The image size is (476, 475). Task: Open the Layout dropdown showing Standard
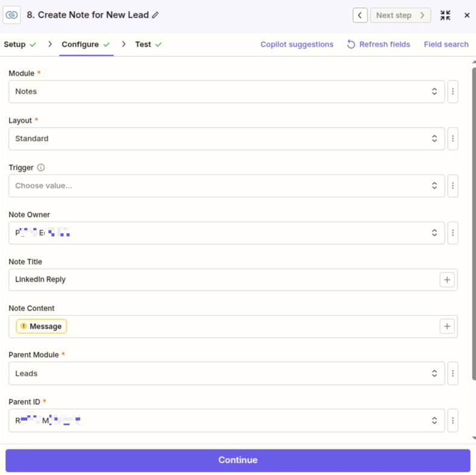click(227, 139)
